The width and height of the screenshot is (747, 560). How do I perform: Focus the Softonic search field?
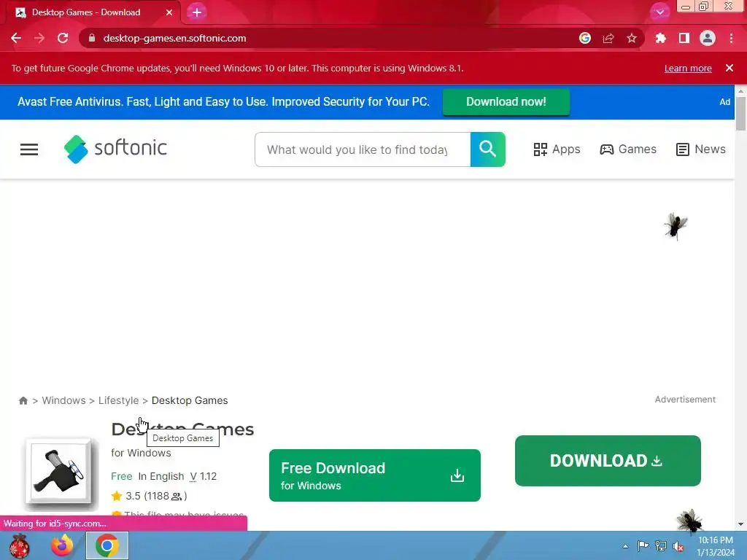pyautogui.click(x=363, y=149)
